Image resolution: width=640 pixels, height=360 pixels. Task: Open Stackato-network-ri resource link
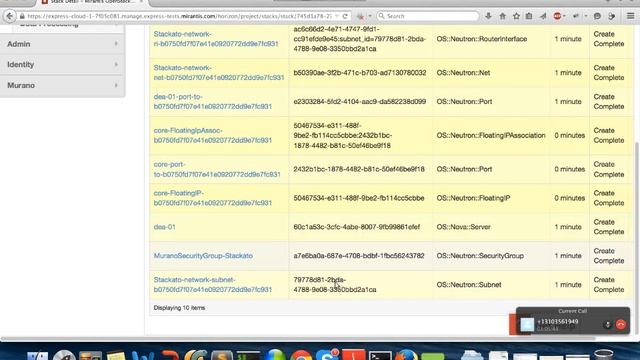(x=216, y=39)
